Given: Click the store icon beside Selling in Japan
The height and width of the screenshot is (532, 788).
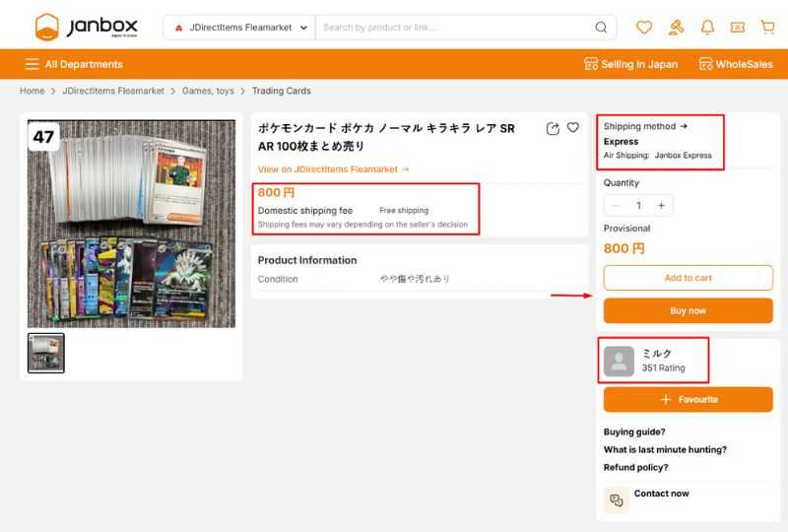Looking at the screenshot, I should (590, 64).
